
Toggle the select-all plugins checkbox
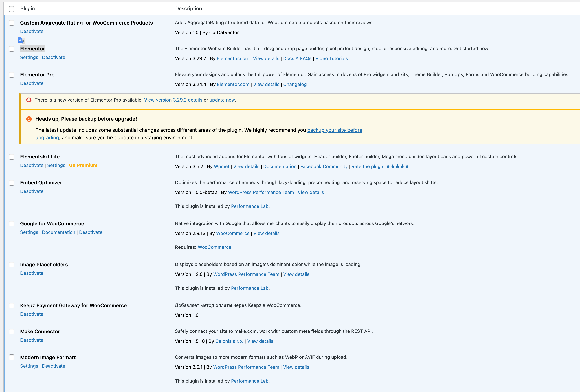[x=12, y=9]
